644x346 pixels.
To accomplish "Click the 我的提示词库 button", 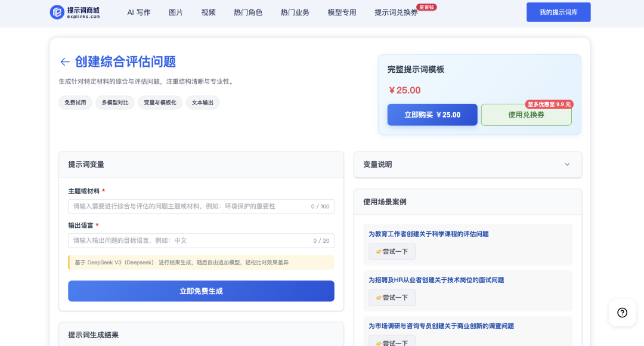I will (x=559, y=13).
